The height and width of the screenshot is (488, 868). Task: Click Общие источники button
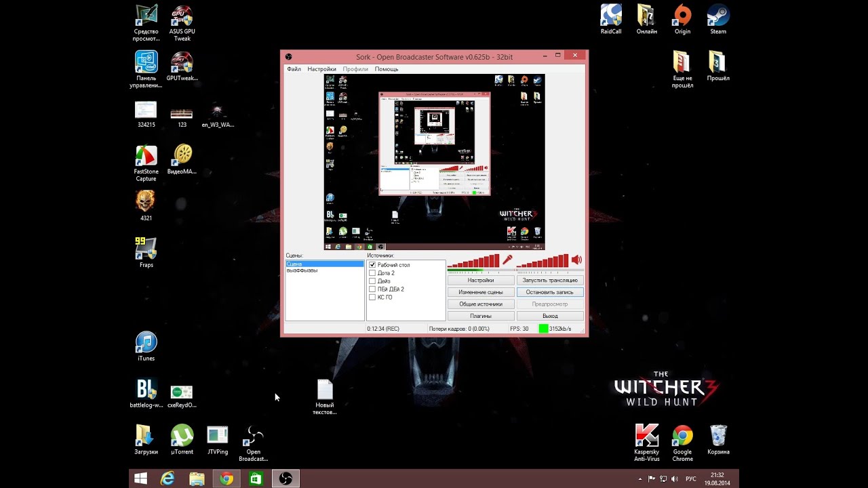(481, 304)
